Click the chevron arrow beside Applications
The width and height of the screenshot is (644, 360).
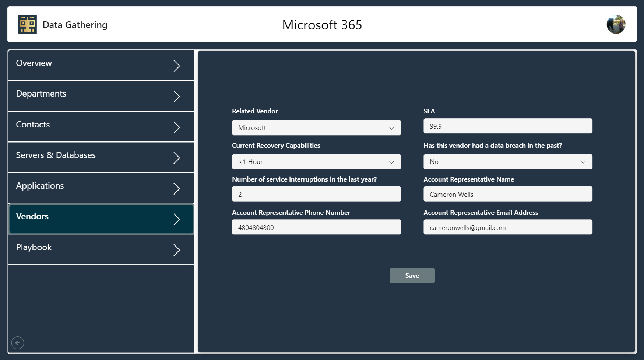[177, 189]
